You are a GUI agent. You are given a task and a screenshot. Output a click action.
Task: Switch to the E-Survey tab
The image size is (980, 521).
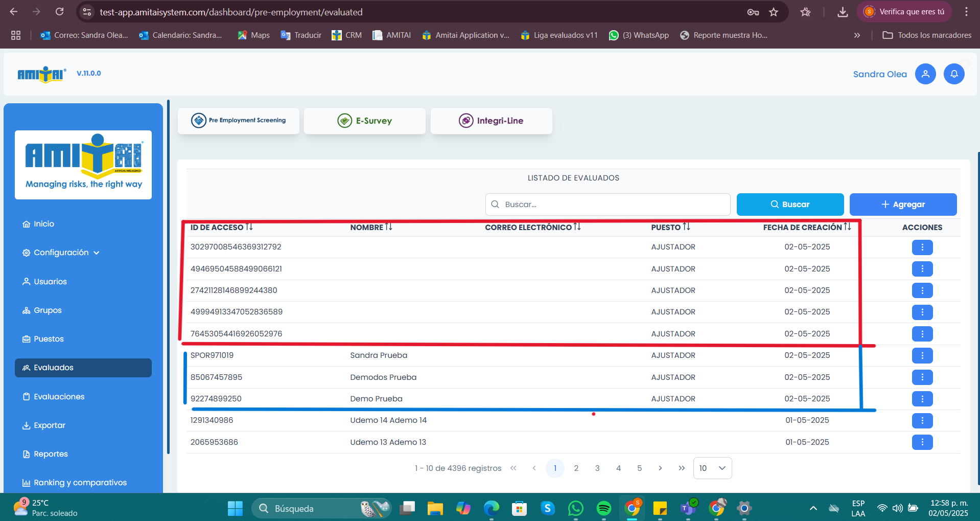365,121
